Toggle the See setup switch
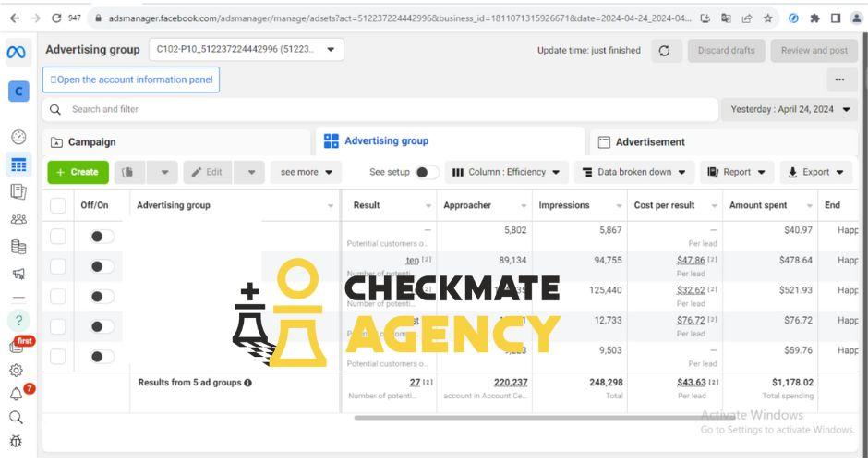This screenshot has width=868, height=464. pyautogui.click(x=427, y=173)
